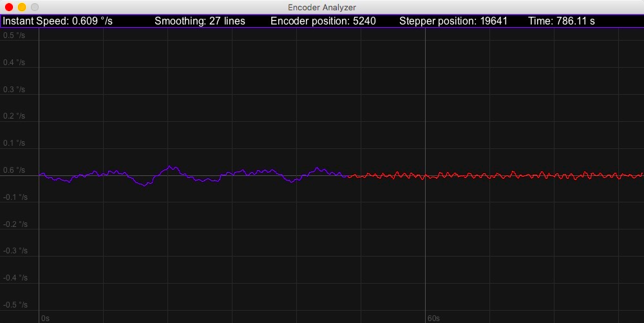The width and height of the screenshot is (644, 323).
Task: Click the 0s time axis marker
Action: pyautogui.click(x=45, y=318)
